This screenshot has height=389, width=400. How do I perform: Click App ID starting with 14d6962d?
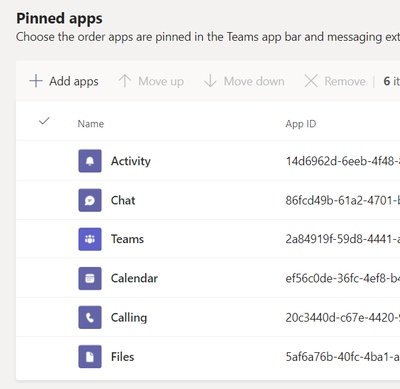(x=343, y=161)
